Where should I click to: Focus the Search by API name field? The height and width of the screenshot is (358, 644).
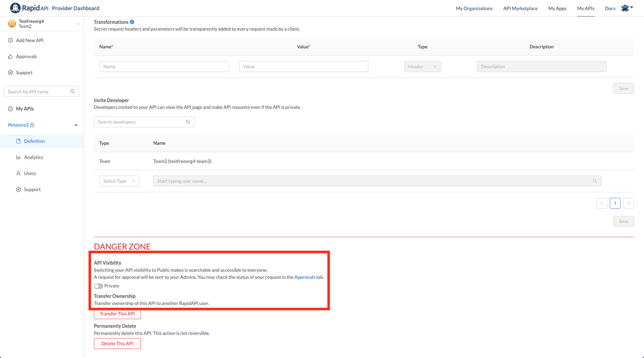(42, 91)
